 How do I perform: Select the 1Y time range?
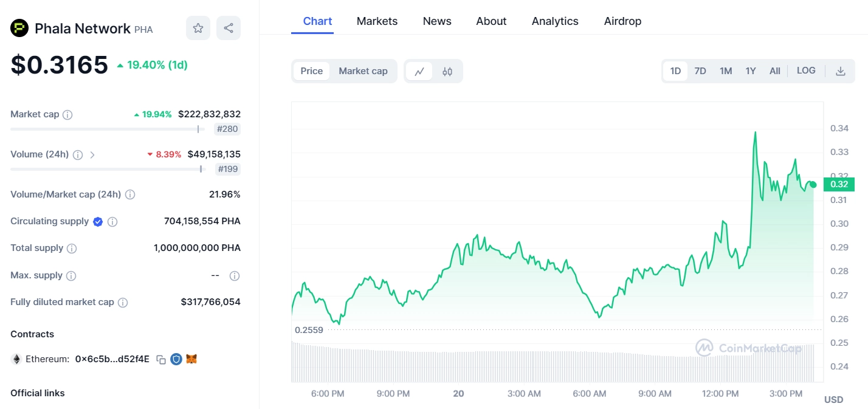coord(751,71)
